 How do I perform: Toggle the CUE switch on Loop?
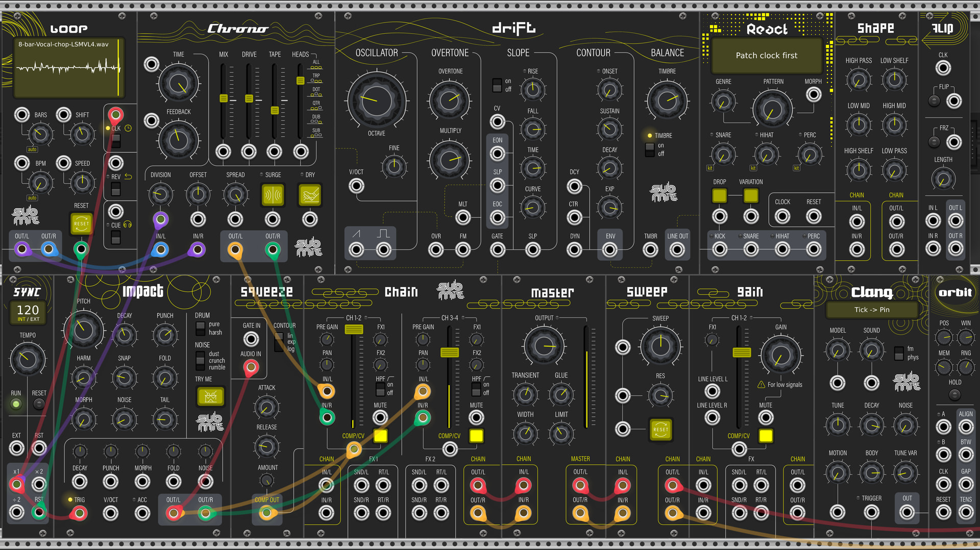[x=116, y=237]
